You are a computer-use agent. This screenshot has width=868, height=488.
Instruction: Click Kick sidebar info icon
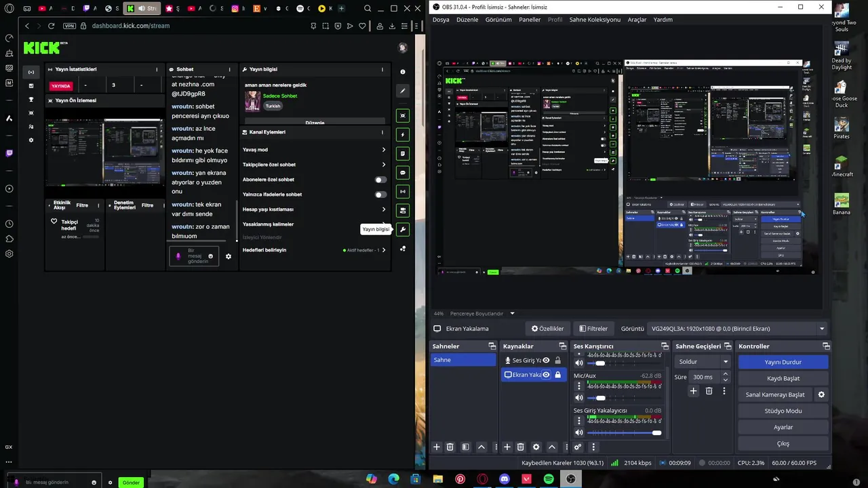[403, 71]
